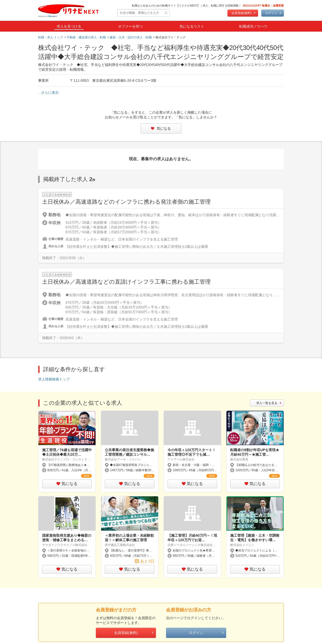Open the オファーを待つ tab
Image resolution: width=322 pixels, height=644 pixels.
[x=130, y=26]
